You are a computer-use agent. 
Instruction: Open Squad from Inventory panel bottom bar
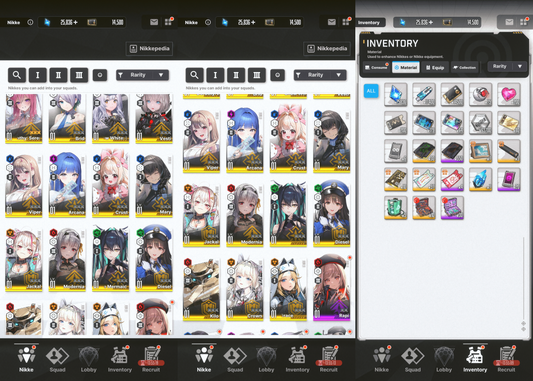[413, 360]
